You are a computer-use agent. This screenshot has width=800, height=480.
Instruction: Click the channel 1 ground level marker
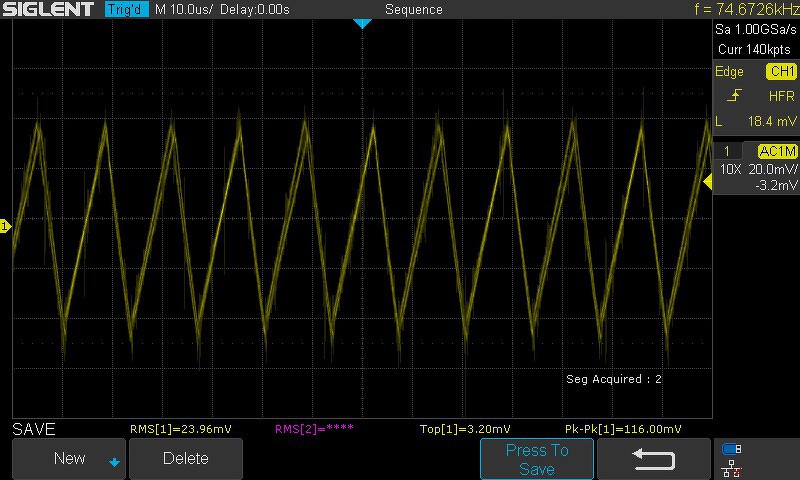click(x=5, y=226)
